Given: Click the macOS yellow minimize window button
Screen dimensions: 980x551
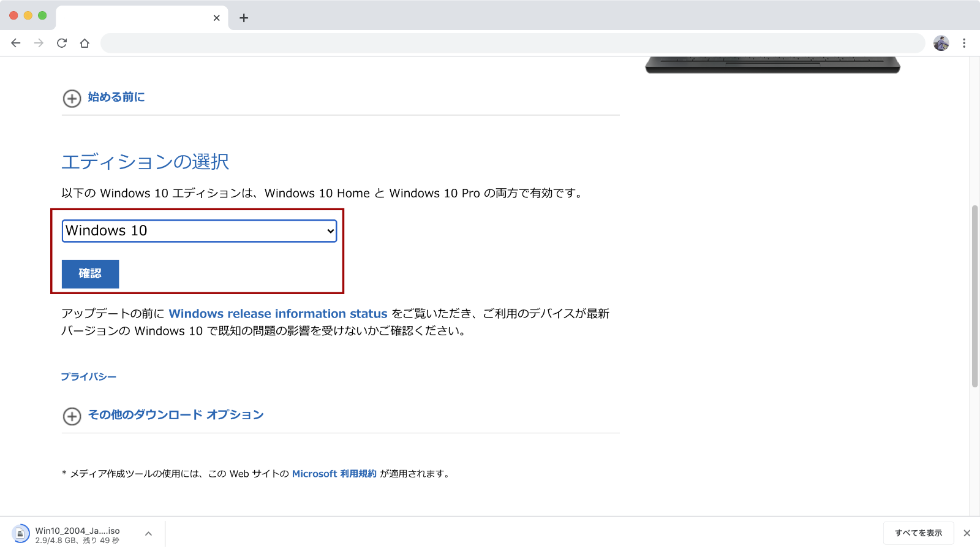Looking at the screenshot, I should click(28, 15).
